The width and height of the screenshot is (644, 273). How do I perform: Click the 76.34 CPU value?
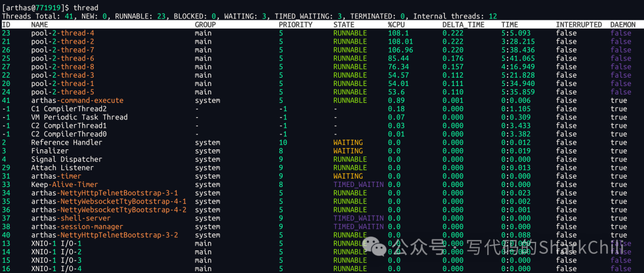coord(398,67)
